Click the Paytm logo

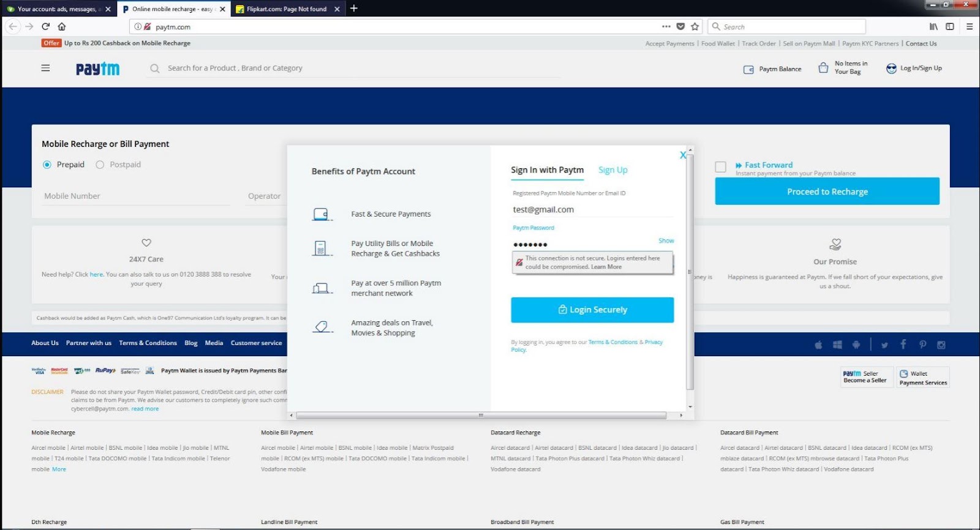tap(98, 69)
